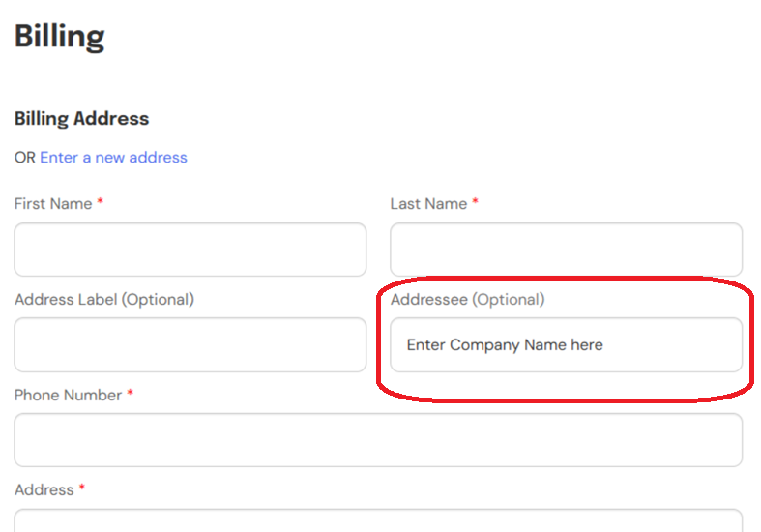Screen dimensions: 761x532
Task: Click the 'OR' text before the link
Action: [25, 157]
